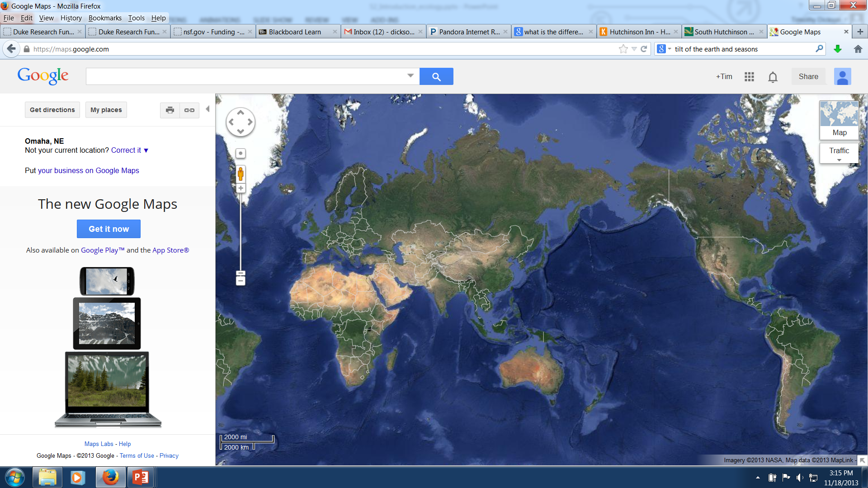Open your business on Google Maps link
The image size is (868, 488).
coord(89,171)
